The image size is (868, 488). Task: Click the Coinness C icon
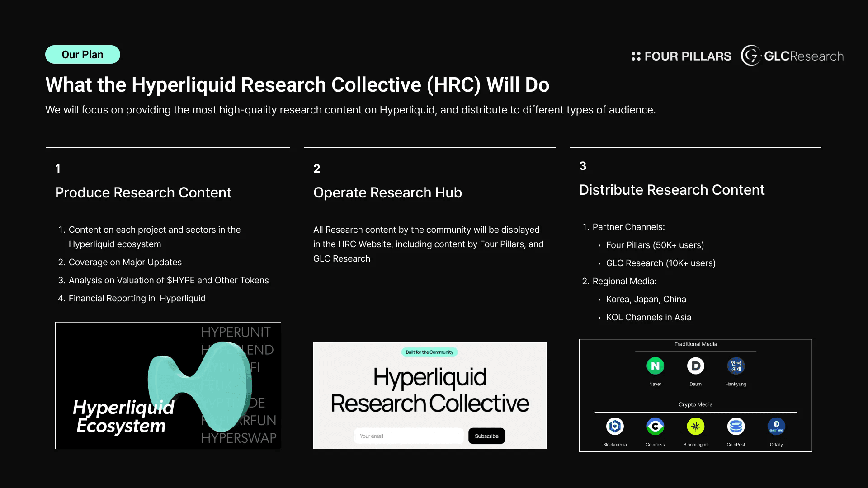click(x=655, y=426)
